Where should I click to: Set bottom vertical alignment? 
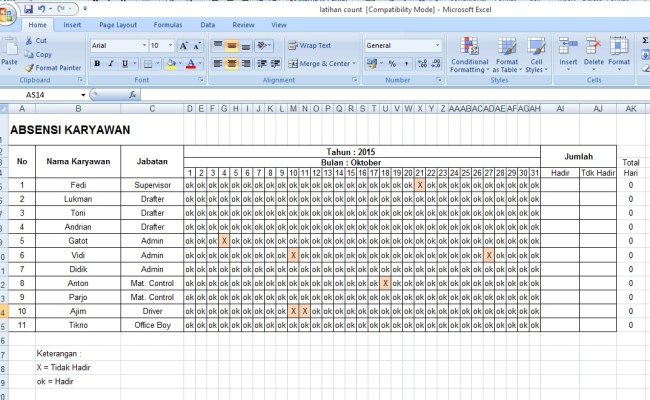pyautogui.click(x=246, y=46)
